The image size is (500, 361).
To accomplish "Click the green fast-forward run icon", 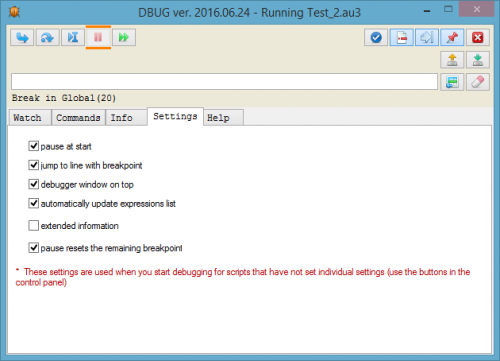I will coord(124,37).
